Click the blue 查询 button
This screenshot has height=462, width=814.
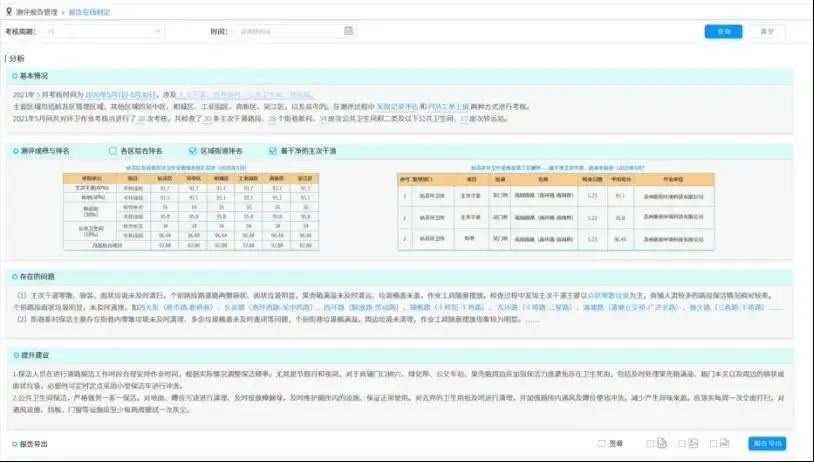pos(724,31)
